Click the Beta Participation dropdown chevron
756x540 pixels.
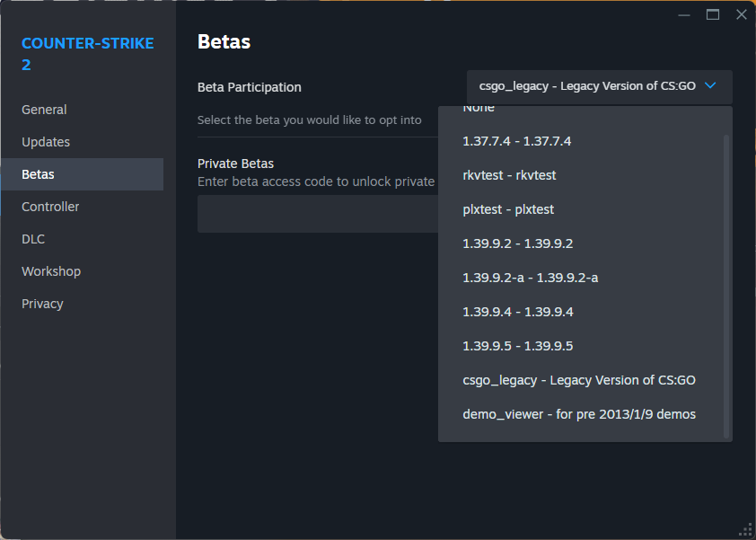point(710,86)
